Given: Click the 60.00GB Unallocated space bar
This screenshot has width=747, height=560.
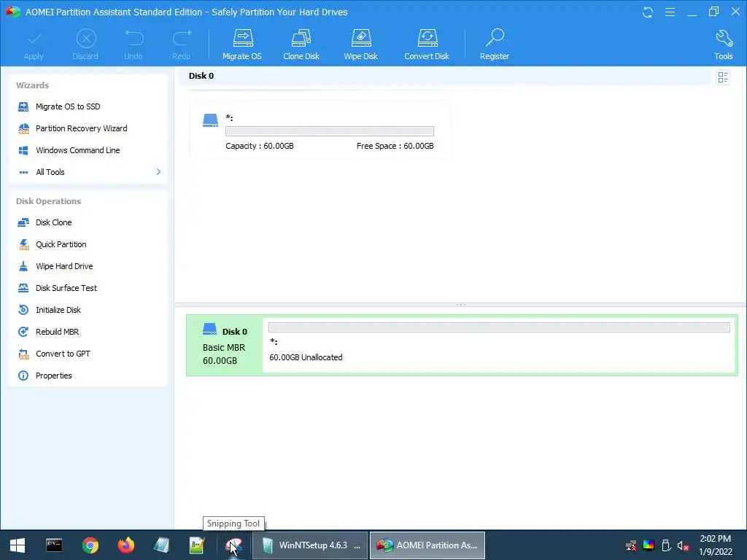Looking at the screenshot, I should coord(499,327).
